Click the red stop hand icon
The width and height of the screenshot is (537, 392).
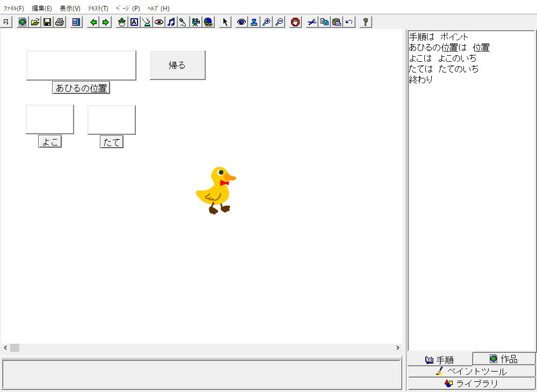(x=295, y=22)
